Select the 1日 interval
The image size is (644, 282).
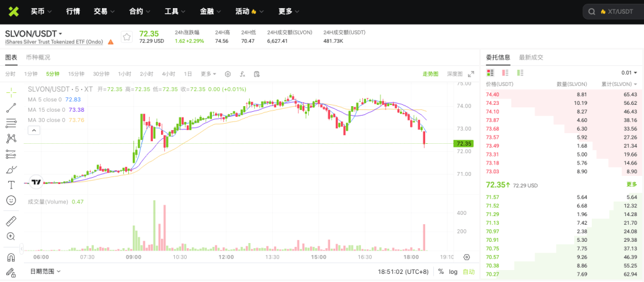187,74
